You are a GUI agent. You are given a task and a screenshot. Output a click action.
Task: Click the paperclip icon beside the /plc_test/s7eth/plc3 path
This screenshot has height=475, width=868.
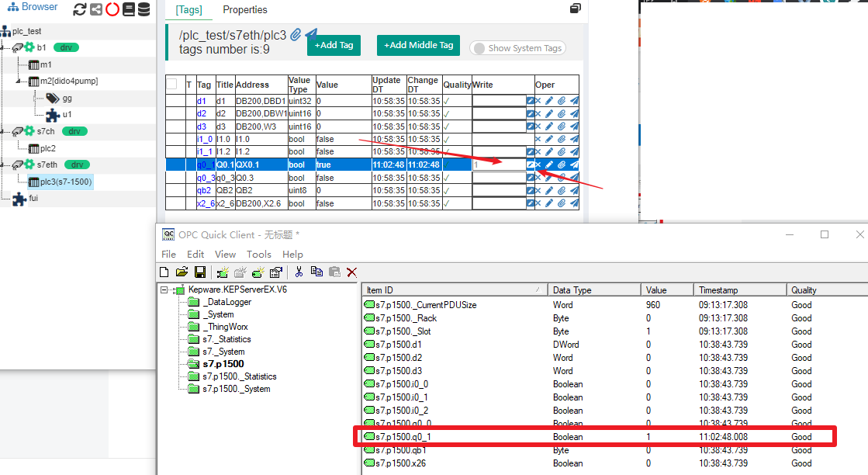pos(296,35)
